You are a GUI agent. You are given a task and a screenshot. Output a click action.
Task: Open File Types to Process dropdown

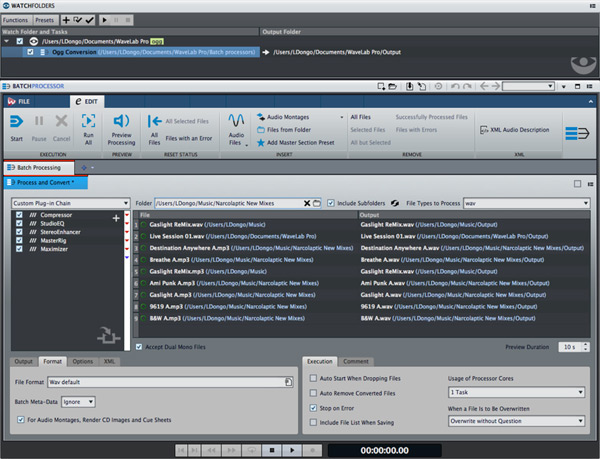point(527,203)
